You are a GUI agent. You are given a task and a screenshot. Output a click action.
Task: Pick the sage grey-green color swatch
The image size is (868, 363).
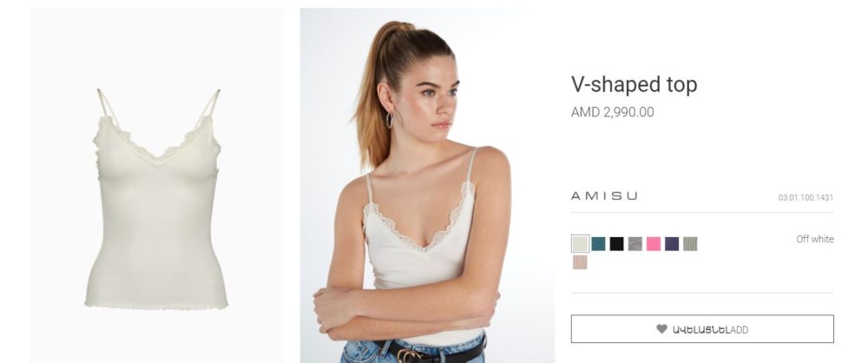tap(690, 244)
